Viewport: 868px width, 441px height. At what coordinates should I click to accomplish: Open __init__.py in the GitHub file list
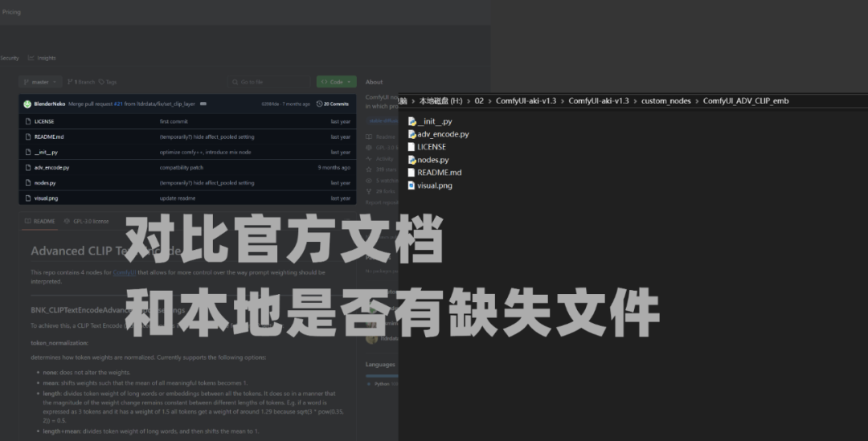click(46, 152)
